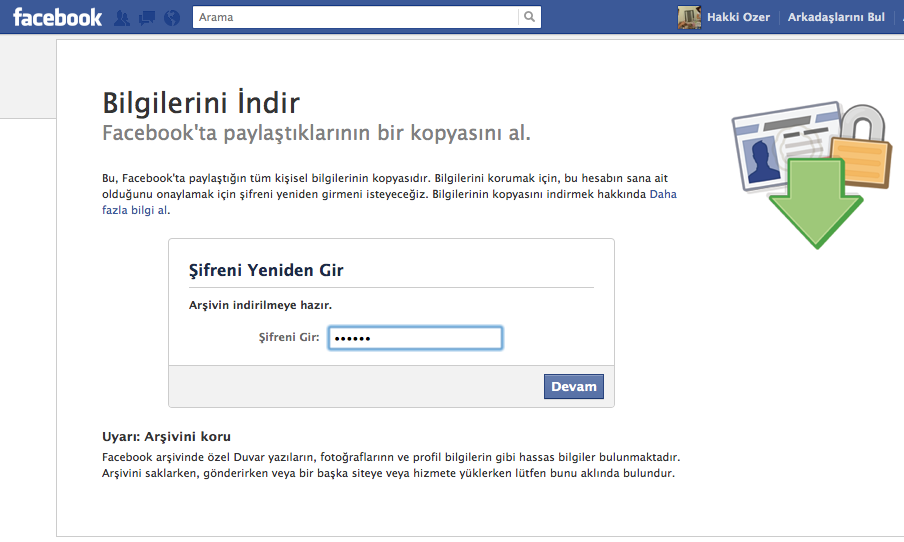Select 'Bilgilerini İndir' heading text
This screenshot has height=542, width=904.
pos(201,103)
